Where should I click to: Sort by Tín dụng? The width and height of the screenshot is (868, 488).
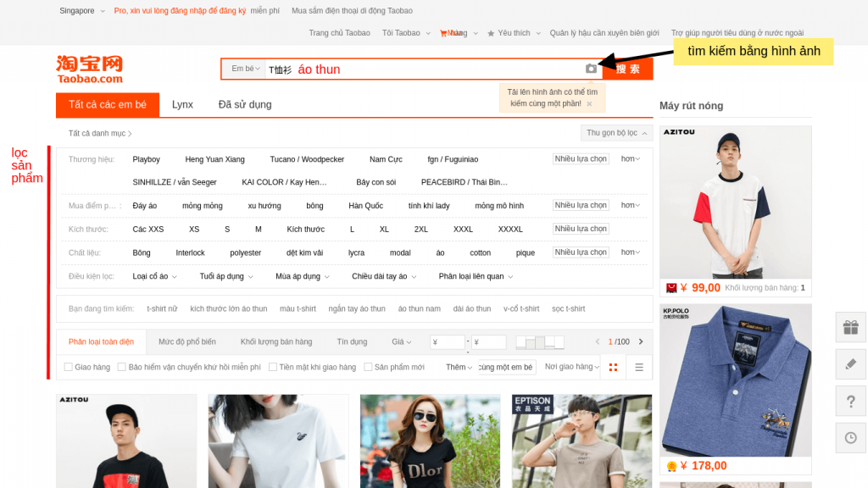click(352, 341)
